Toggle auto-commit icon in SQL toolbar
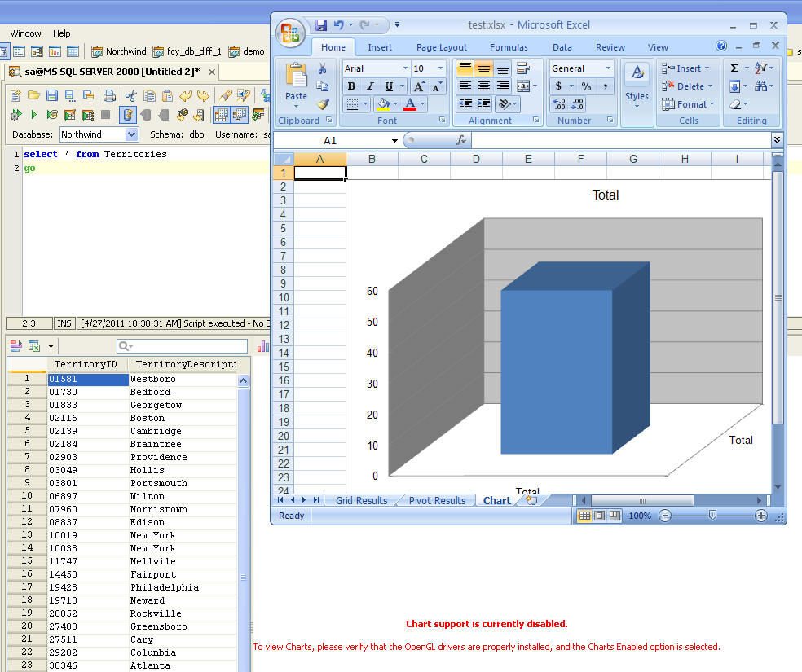This screenshot has width=802, height=672. tap(128, 115)
